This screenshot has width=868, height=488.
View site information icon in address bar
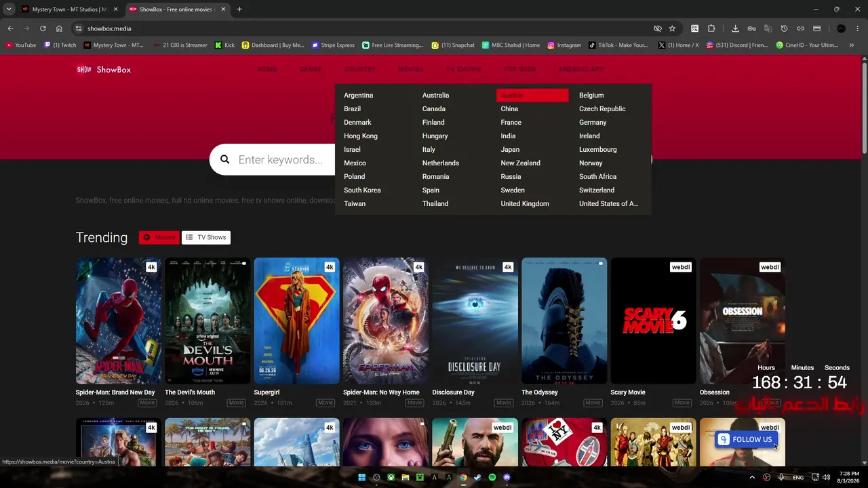pos(79,28)
